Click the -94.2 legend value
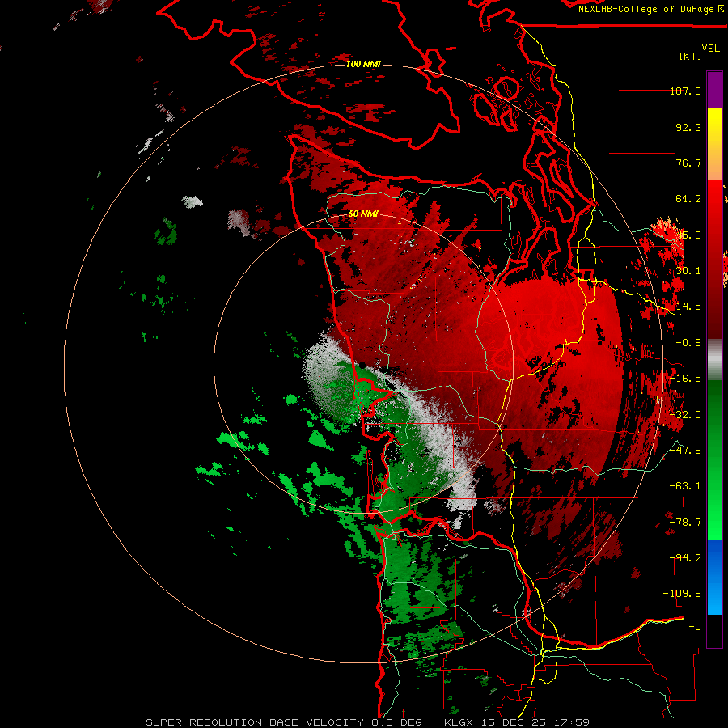Viewport: 728px width, 728px height. [685, 557]
